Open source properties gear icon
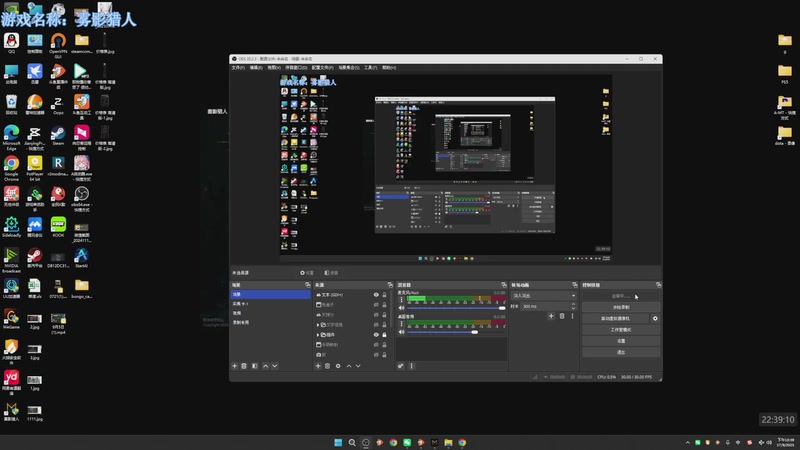 click(x=338, y=366)
